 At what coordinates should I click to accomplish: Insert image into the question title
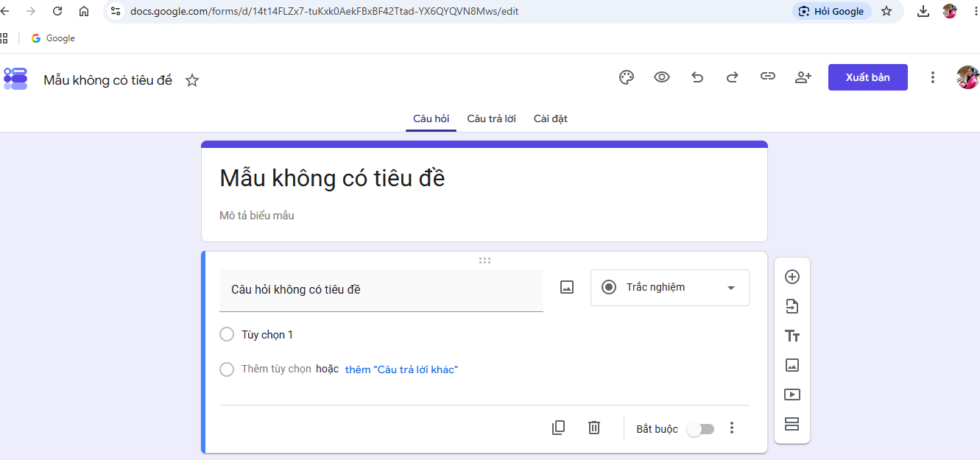pos(567,288)
